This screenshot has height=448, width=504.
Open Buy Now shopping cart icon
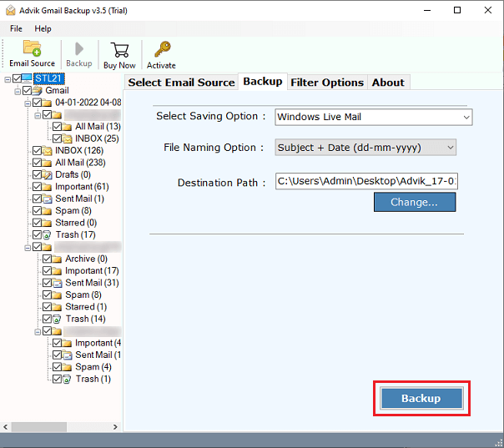[119, 50]
